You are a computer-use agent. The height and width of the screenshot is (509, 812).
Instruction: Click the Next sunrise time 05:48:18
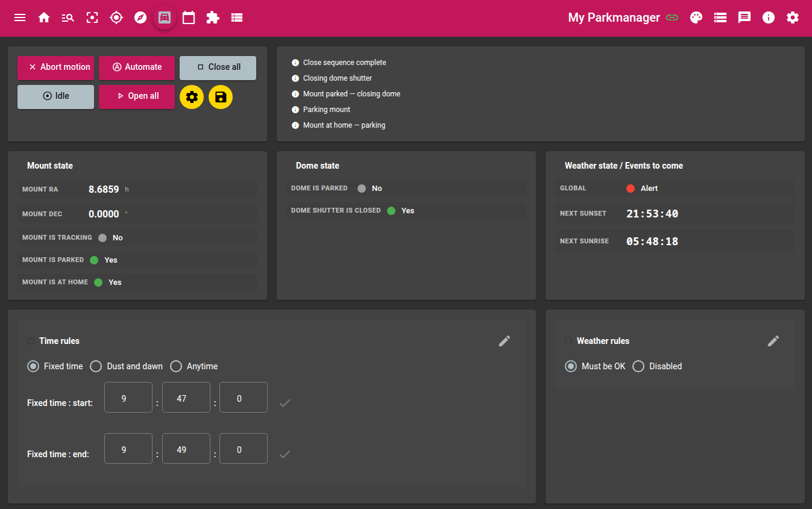pyautogui.click(x=652, y=242)
